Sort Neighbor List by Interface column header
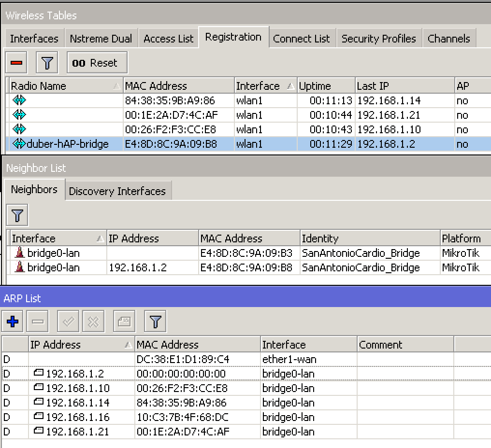 click(x=58, y=238)
